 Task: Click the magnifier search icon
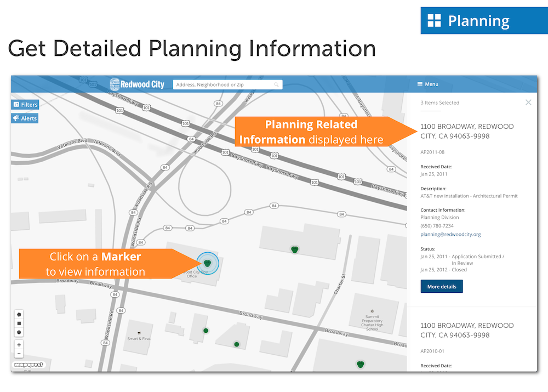[x=276, y=84]
